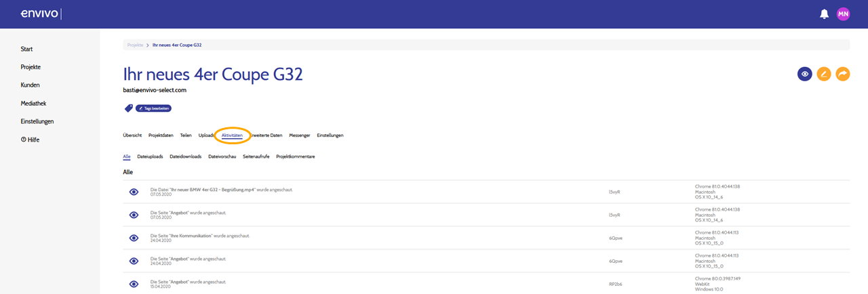Open Mediathek in the sidebar
Image resolution: width=868 pixels, height=294 pixels.
pos(33,104)
